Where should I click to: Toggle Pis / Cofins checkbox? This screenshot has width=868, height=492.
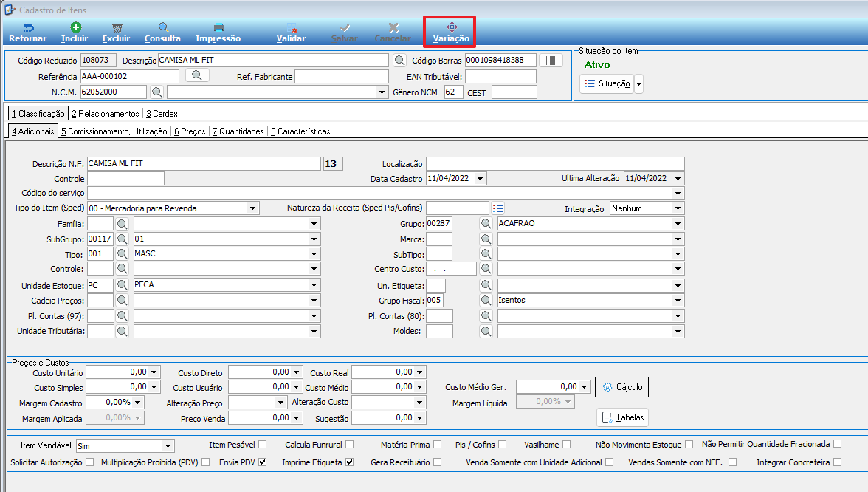pyautogui.click(x=502, y=445)
